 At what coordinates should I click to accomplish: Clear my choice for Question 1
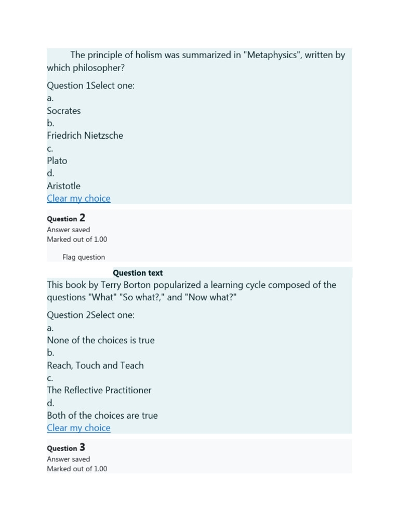point(78,198)
